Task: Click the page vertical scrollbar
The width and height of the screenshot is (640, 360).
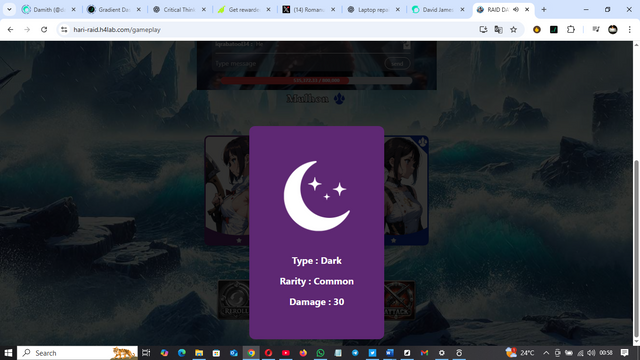Action: tap(636, 249)
